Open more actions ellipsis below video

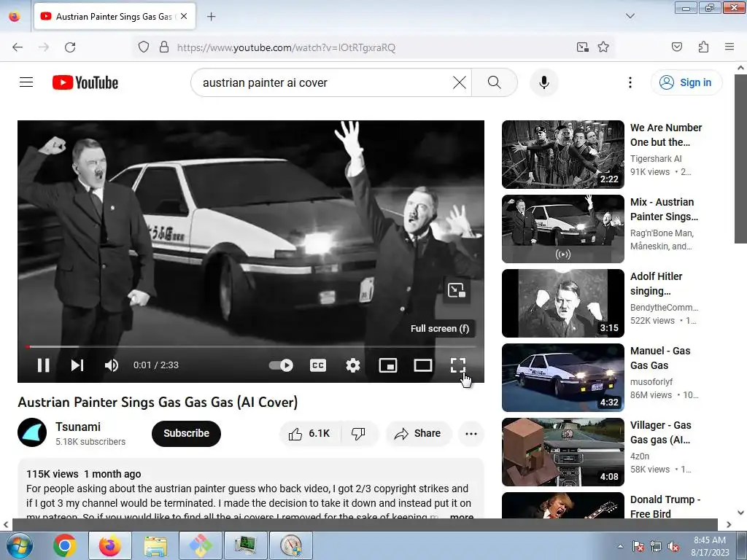[471, 433]
